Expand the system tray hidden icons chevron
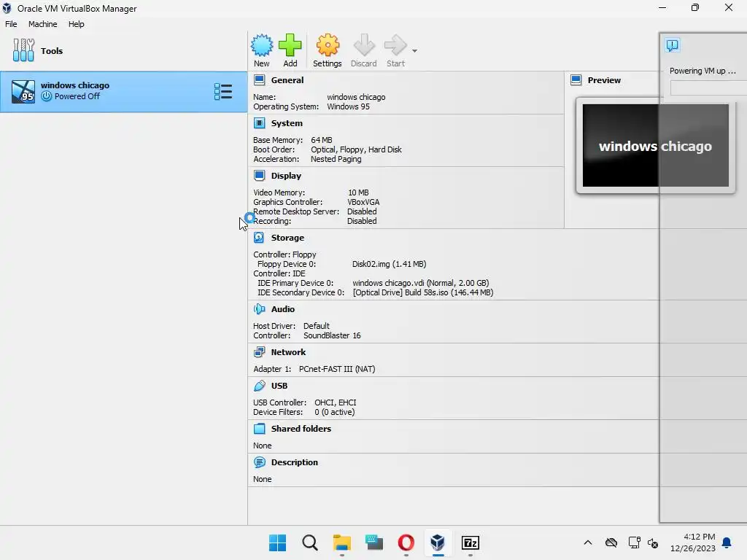Screen dimensions: 747x560 click(x=588, y=542)
